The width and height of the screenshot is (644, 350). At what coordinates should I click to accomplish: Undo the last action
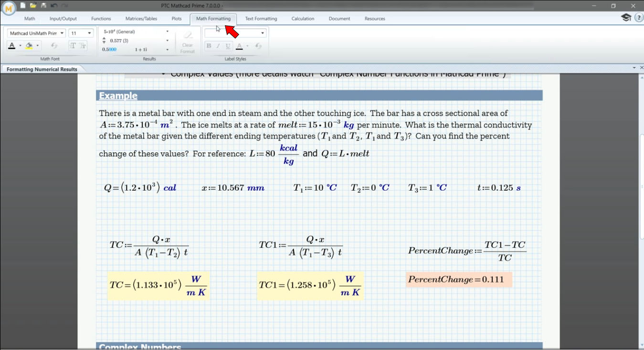[54, 5]
